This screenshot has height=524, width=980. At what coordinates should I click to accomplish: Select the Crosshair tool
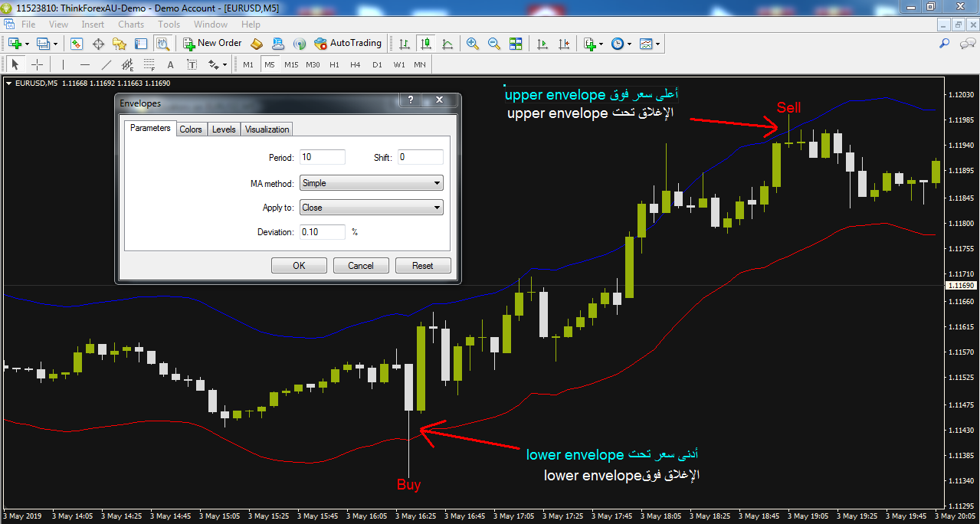37,64
